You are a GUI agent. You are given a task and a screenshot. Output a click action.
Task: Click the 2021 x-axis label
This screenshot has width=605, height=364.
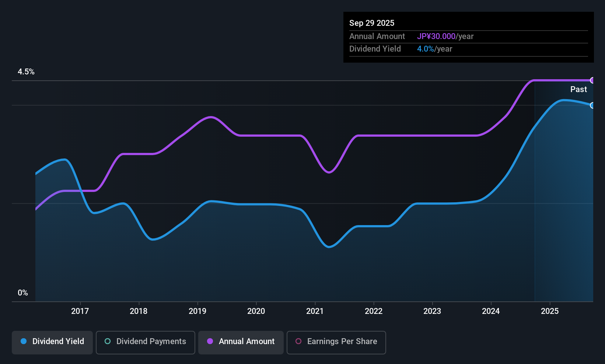coord(315,311)
